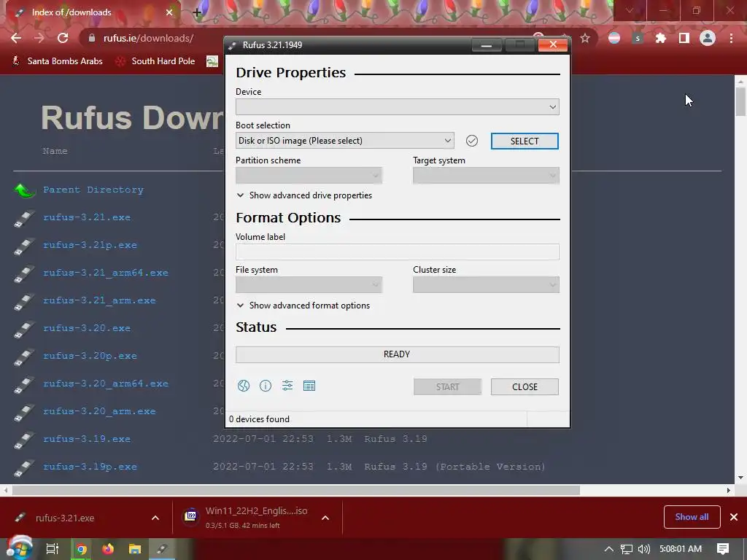
Task: Open rufus-3.21.exe download item
Action: tap(65, 518)
